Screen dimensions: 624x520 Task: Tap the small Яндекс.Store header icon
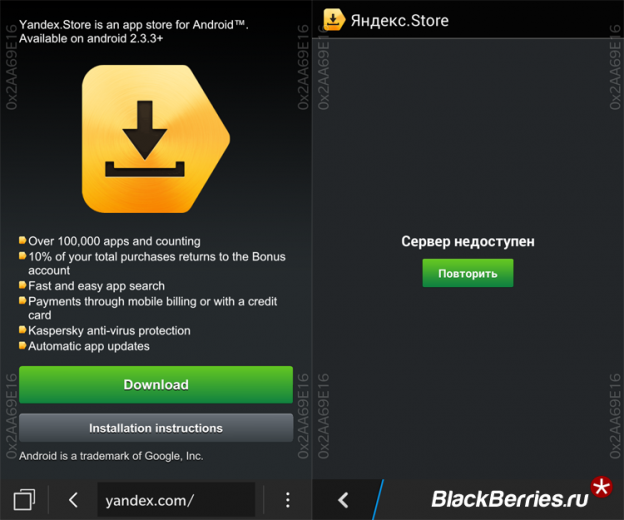click(334, 20)
